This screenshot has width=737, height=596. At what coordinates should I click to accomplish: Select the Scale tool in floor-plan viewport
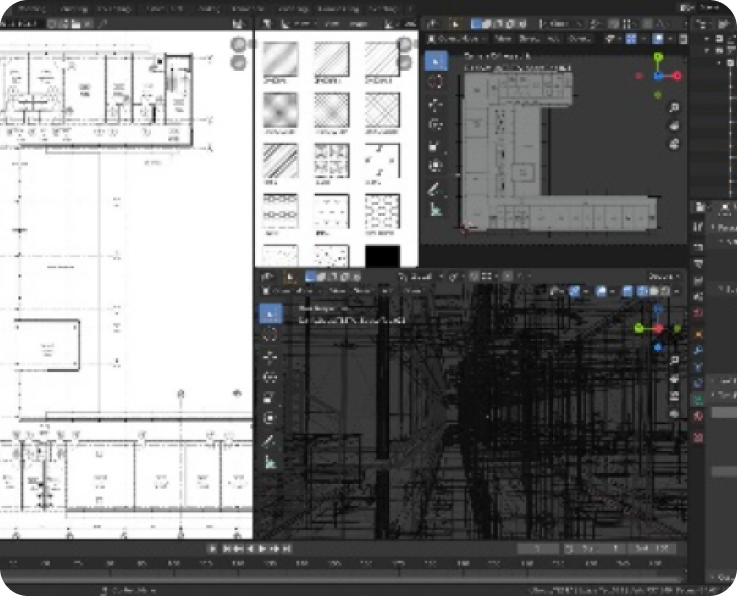435,146
